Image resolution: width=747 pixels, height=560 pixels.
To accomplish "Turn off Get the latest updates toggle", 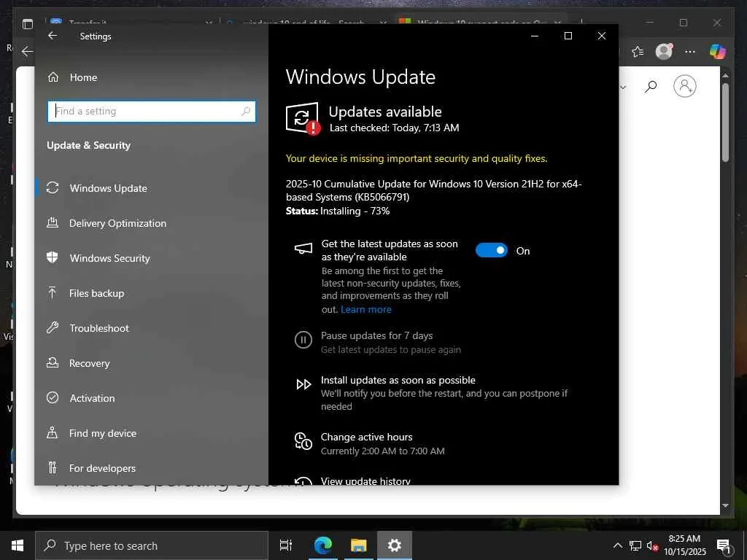I will [x=491, y=251].
